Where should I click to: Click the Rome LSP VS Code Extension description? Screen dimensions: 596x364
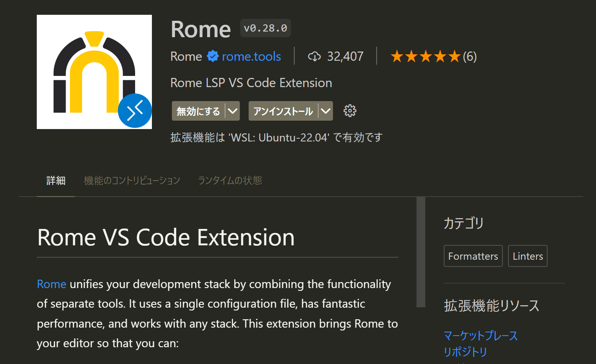click(x=251, y=83)
